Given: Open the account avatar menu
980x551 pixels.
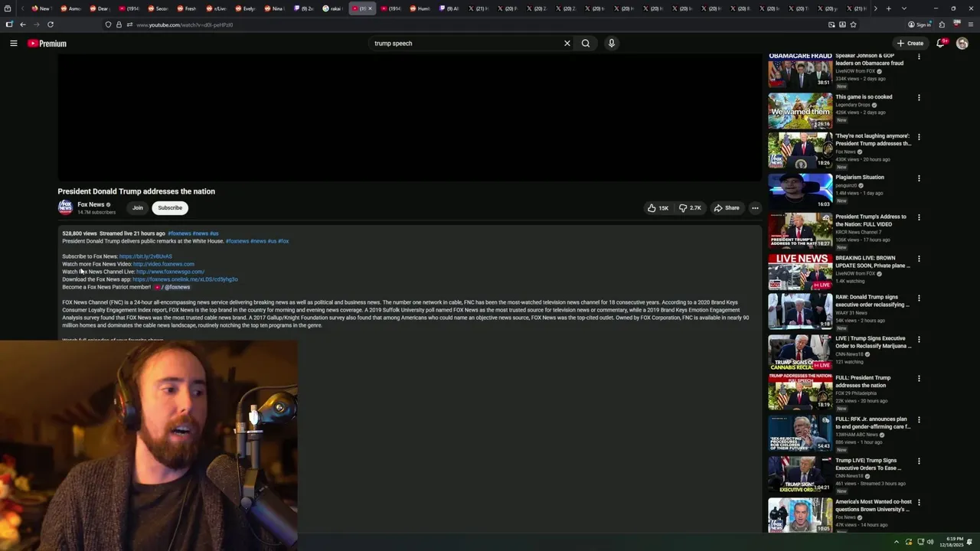Looking at the screenshot, I should pyautogui.click(x=962, y=44).
